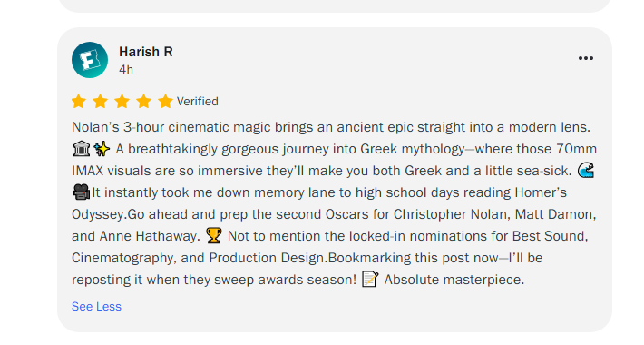
Task: Click the Verified label
Action: (x=198, y=101)
